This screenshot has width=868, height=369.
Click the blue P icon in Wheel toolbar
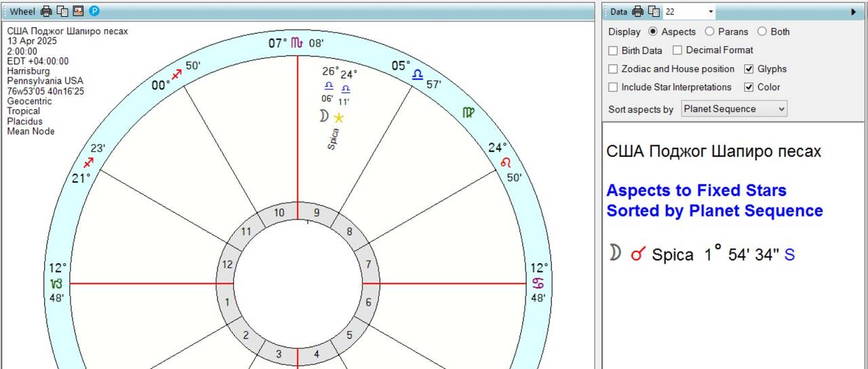[94, 11]
